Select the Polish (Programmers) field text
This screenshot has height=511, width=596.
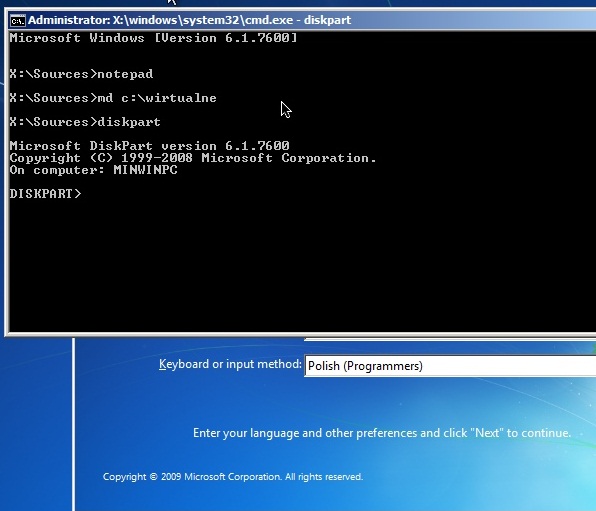click(x=365, y=366)
